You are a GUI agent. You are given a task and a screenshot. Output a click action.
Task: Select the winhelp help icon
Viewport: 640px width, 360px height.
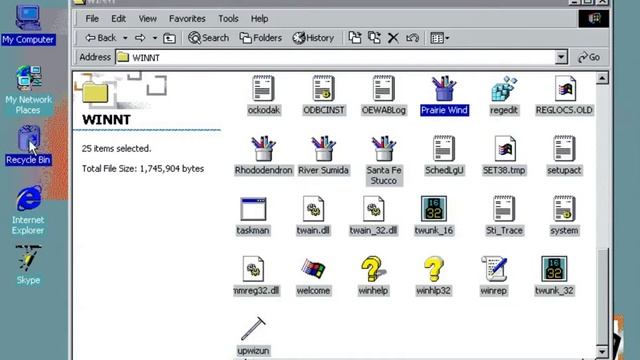tap(373, 269)
